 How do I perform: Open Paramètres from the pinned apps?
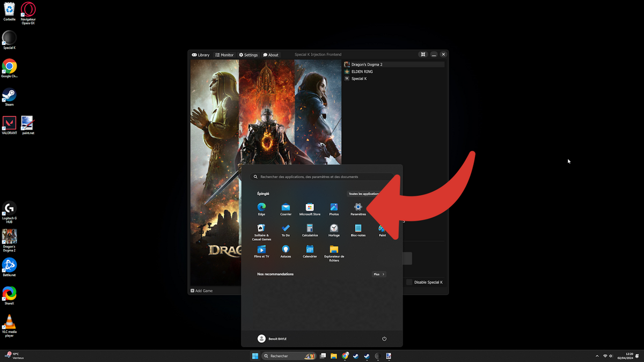(358, 209)
